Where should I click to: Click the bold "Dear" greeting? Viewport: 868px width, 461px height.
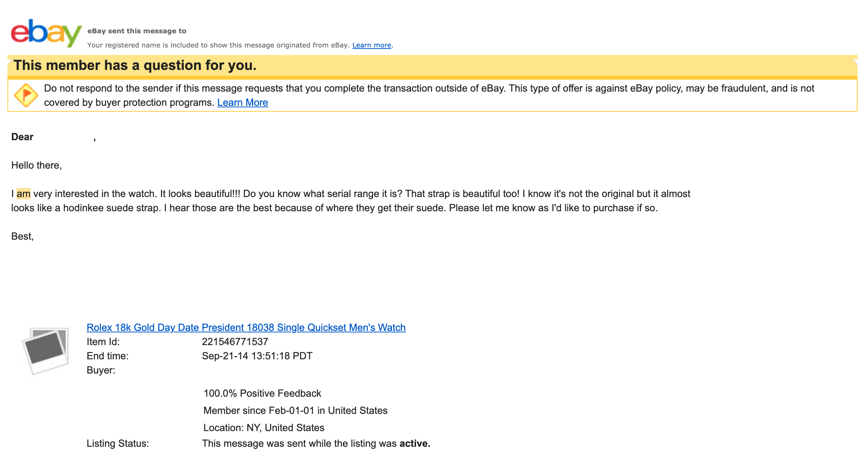click(22, 137)
